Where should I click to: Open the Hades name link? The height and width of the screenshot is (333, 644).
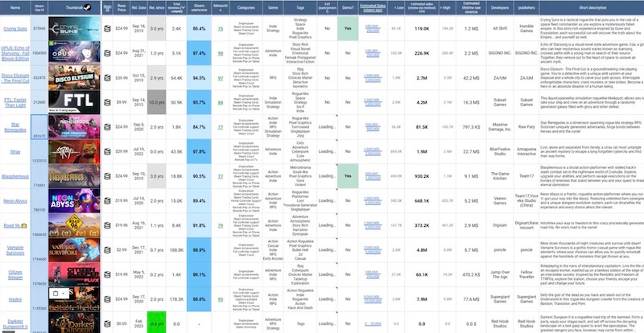[x=15, y=300]
